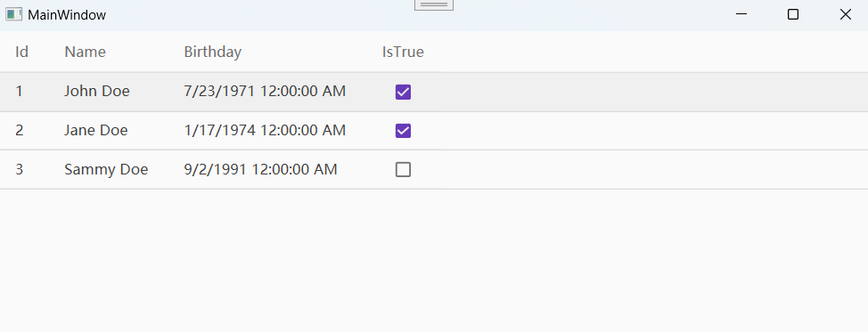Image resolution: width=868 pixels, height=332 pixels.
Task: Sort by the Birthday column header
Action: [x=213, y=52]
